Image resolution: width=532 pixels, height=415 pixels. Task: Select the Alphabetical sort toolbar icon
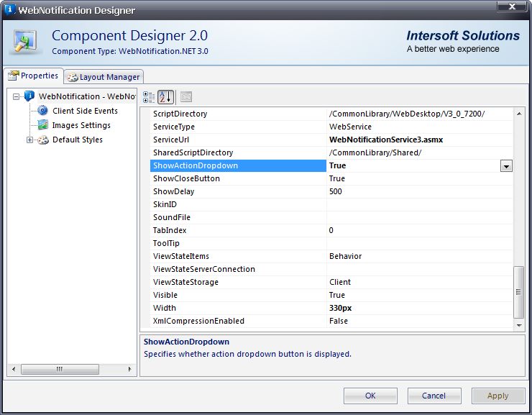click(165, 97)
